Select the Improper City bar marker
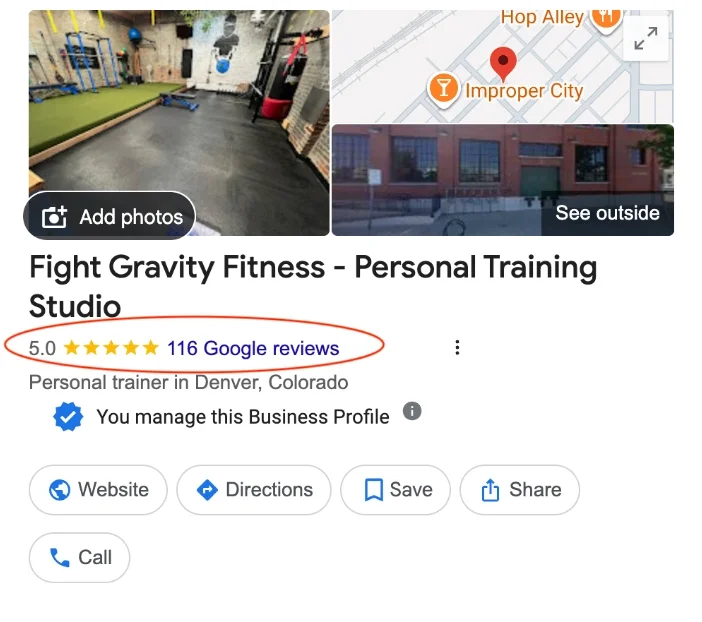 [x=443, y=89]
